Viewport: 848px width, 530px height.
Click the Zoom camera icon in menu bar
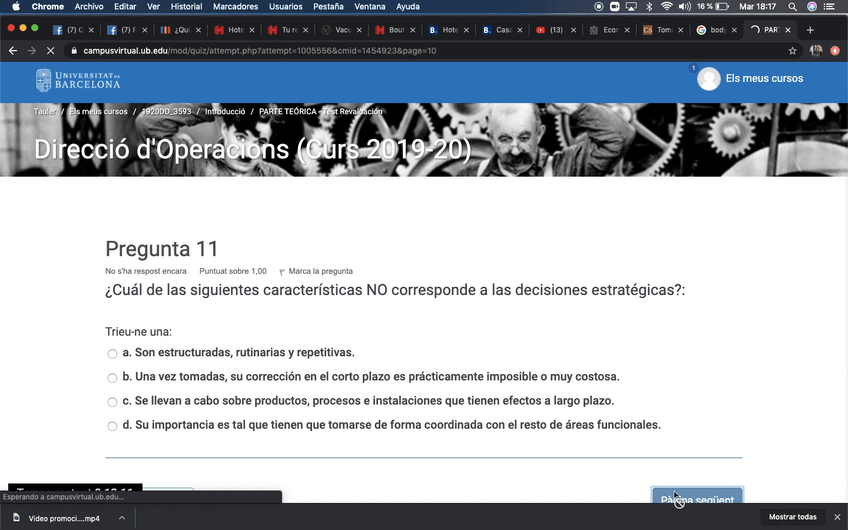click(x=614, y=6)
